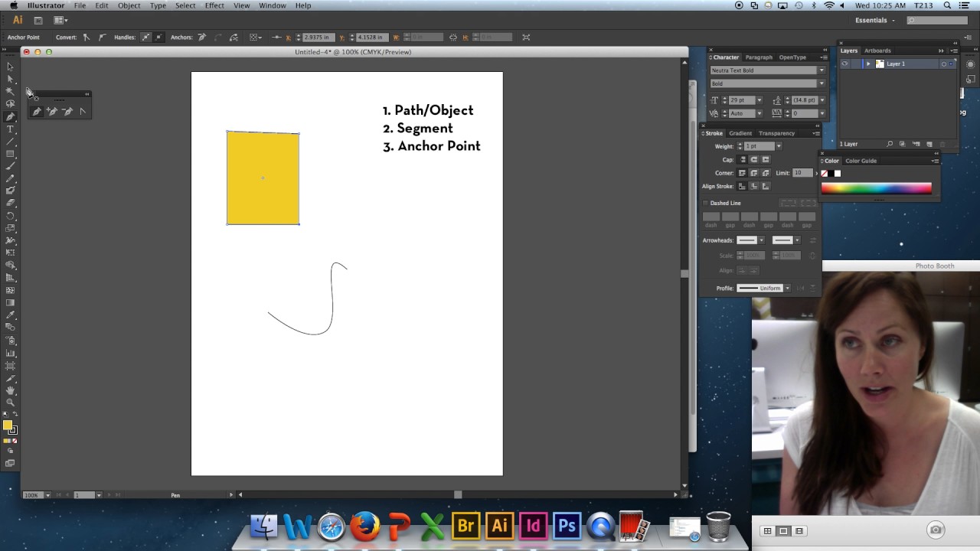Select the Rotate tool

(x=10, y=216)
